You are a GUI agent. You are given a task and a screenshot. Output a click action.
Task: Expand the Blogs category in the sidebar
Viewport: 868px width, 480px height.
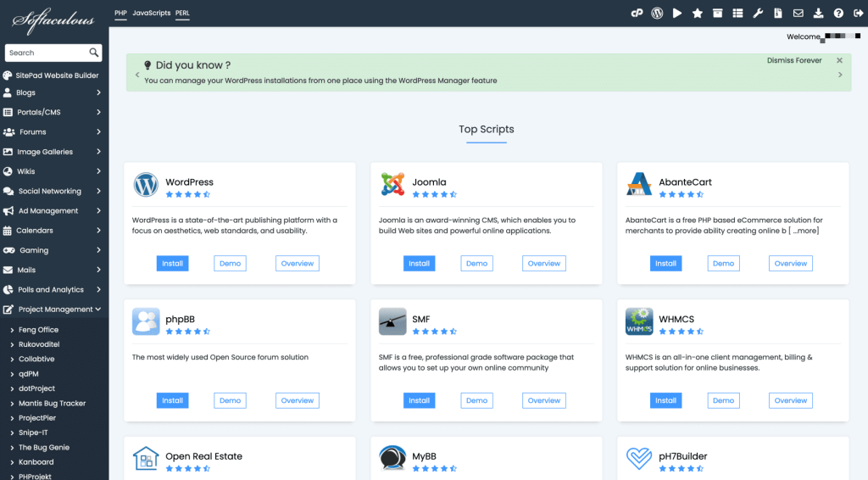tap(54, 92)
